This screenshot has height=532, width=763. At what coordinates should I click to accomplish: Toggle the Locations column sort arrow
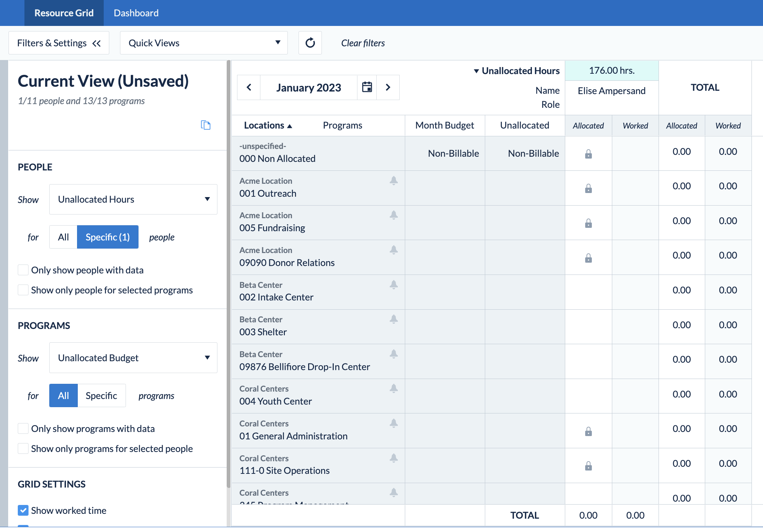[290, 125]
